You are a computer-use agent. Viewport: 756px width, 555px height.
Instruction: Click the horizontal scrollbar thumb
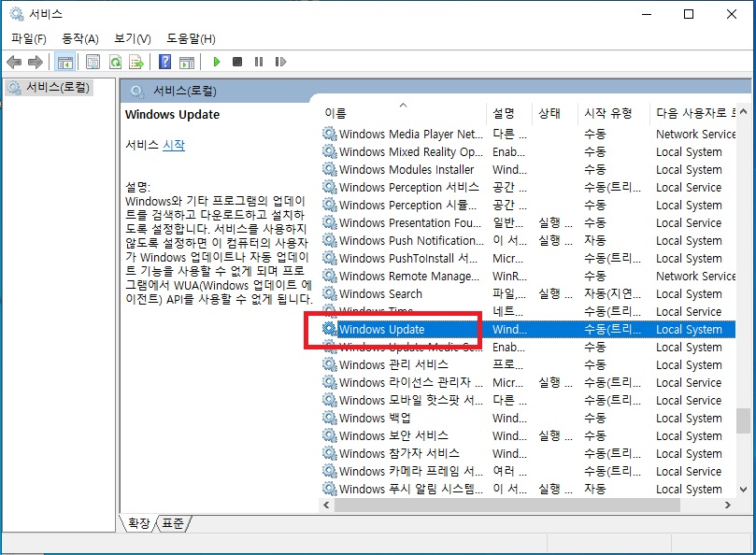pyautogui.click(x=507, y=505)
